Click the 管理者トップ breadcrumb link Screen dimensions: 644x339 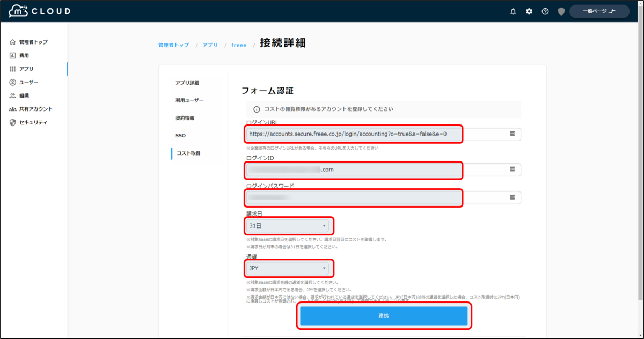tap(174, 45)
